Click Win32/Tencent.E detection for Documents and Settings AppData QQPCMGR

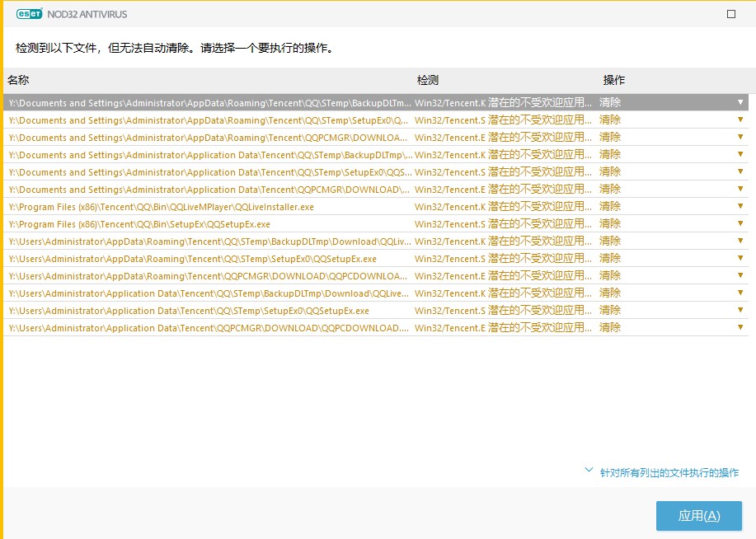tap(503, 138)
